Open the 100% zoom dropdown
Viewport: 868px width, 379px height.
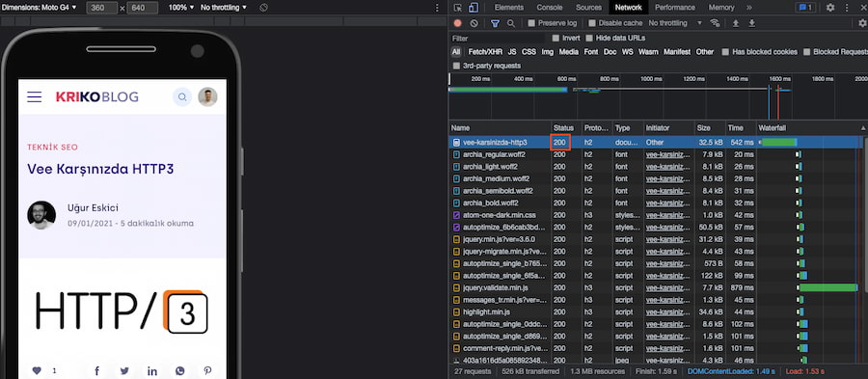coord(181,8)
